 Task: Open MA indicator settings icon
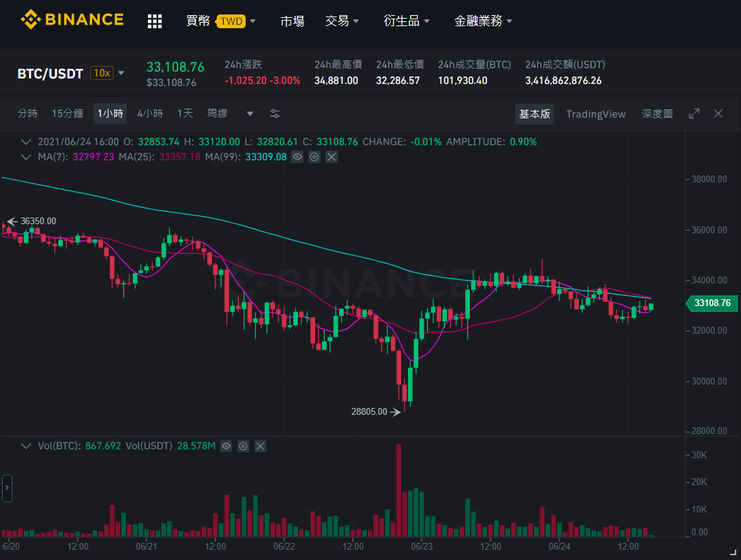[314, 157]
